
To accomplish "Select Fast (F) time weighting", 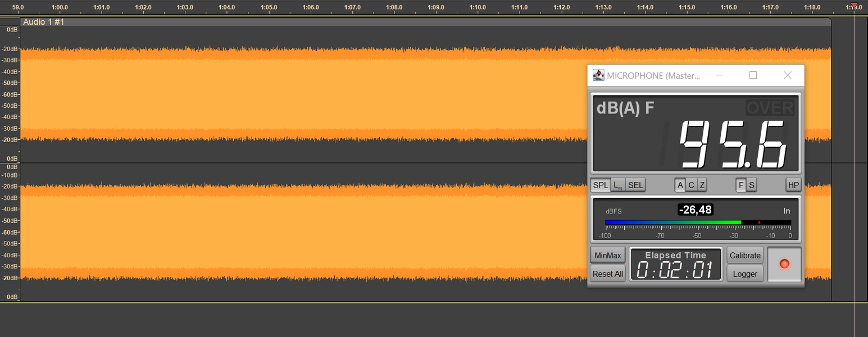I will tap(741, 185).
